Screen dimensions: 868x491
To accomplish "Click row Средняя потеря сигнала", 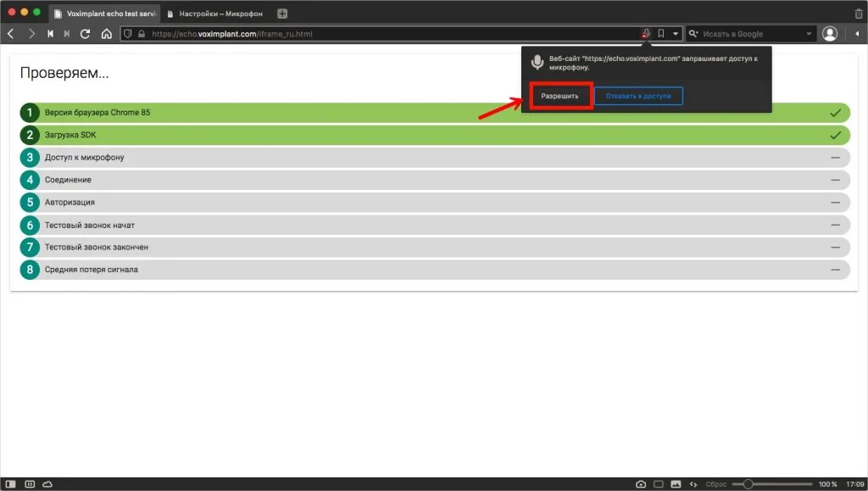I will pos(435,270).
